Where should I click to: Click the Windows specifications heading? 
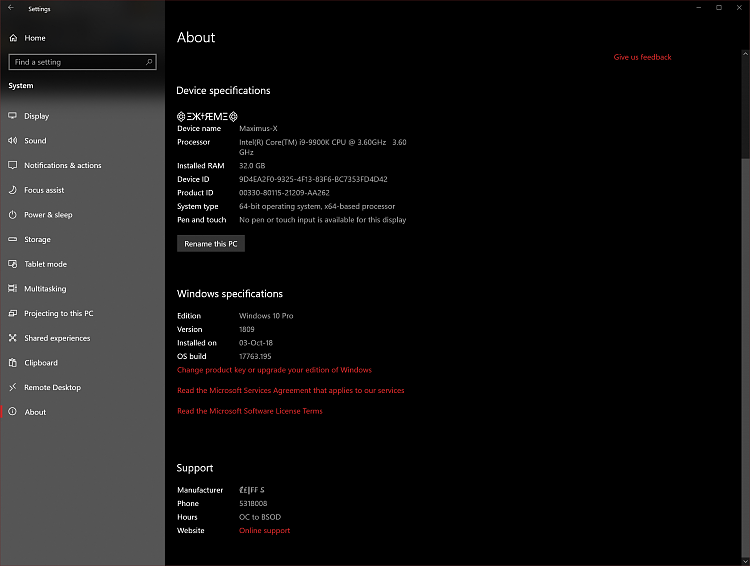coord(230,294)
